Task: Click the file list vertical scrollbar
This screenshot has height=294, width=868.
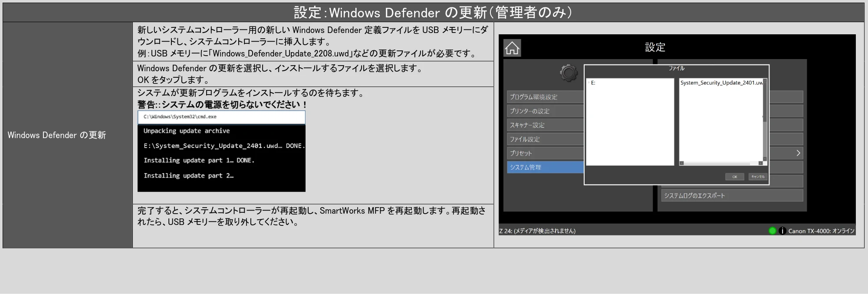Action: click(765, 119)
